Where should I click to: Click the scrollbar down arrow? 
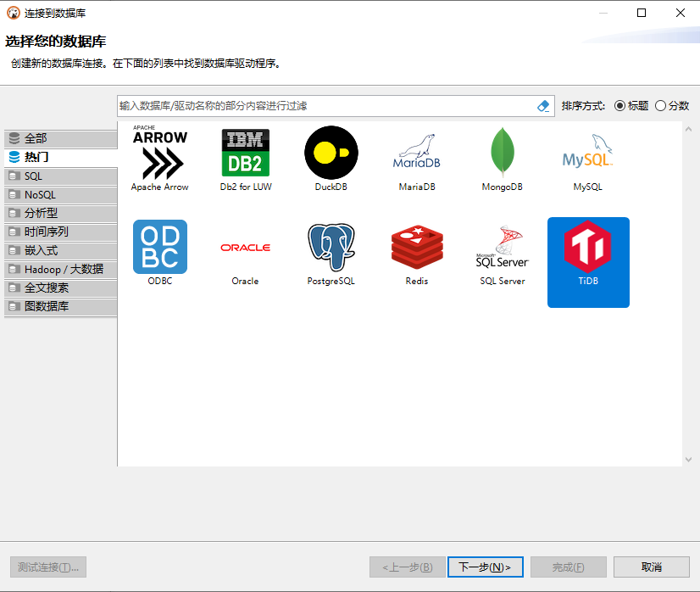click(688, 460)
